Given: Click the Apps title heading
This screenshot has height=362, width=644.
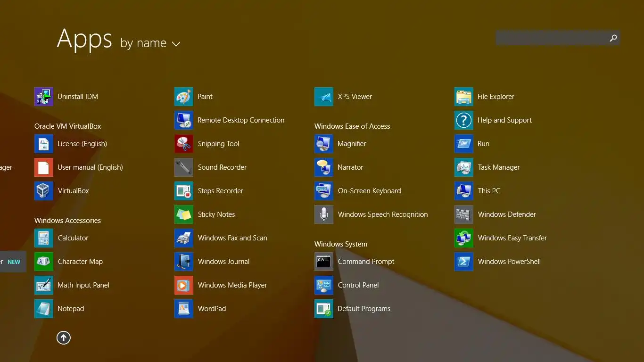Looking at the screenshot, I should click(84, 39).
